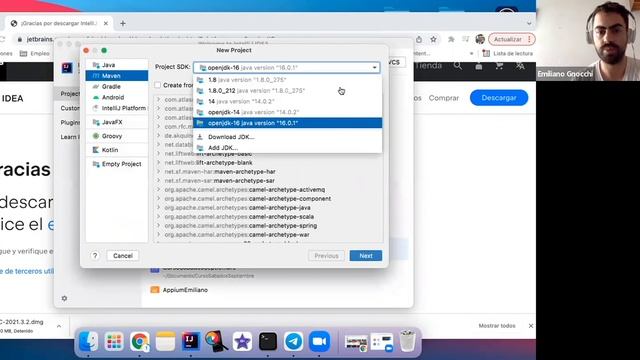This screenshot has width=640, height=360.
Task: Click the share icon in address bar
Action: 419,39
